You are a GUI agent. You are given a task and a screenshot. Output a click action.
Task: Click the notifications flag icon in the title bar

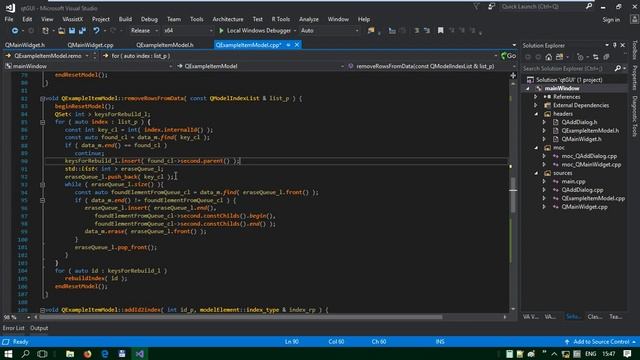[476, 7]
